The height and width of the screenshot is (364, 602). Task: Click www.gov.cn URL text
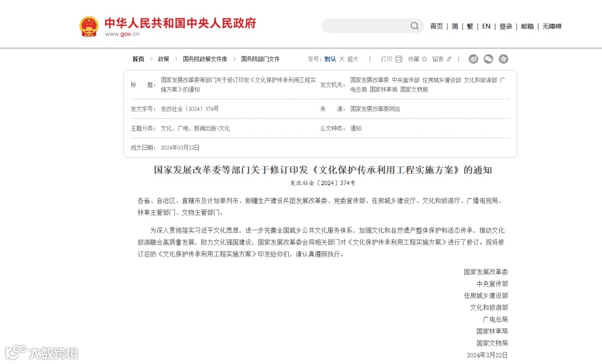[x=122, y=34]
